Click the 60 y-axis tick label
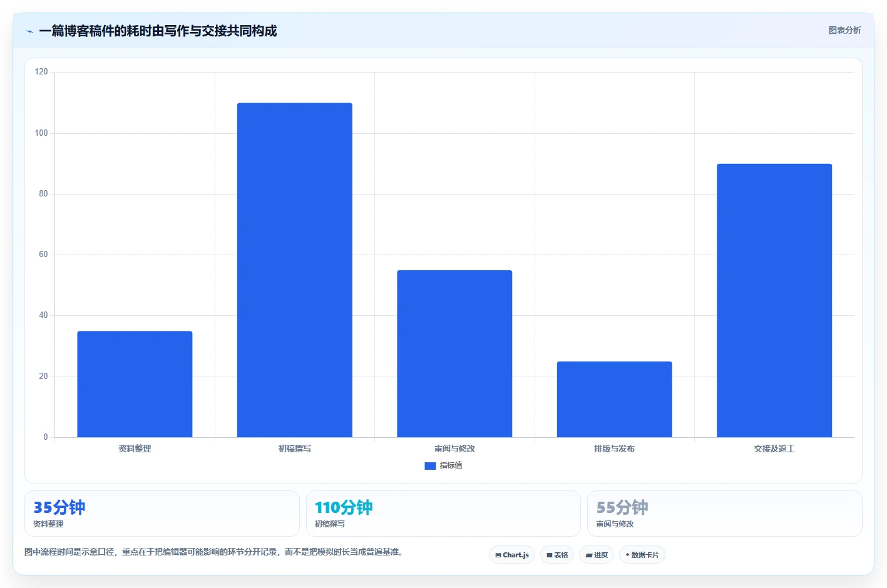The height and width of the screenshot is (588, 887). [x=43, y=255]
